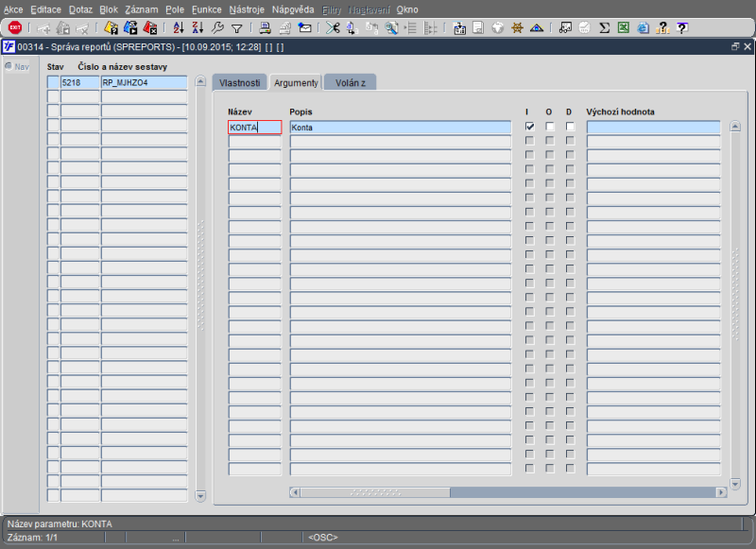Uncheck the I checkbox for KONTA

pyautogui.click(x=530, y=127)
